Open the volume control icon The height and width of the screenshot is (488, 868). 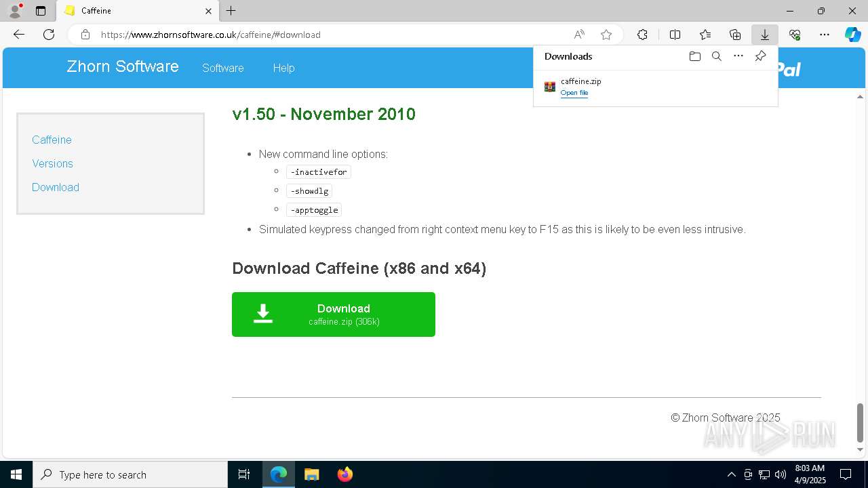[x=781, y=474]
